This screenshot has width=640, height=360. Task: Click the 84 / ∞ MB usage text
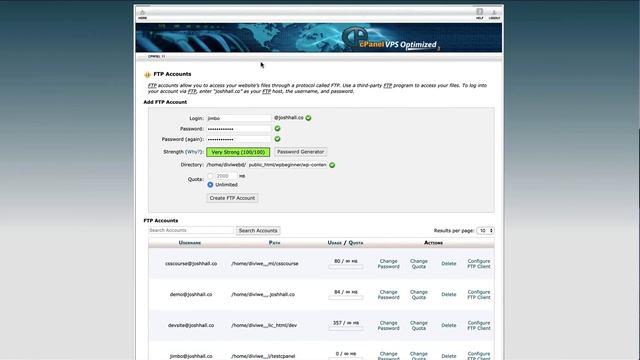[346, 292]
